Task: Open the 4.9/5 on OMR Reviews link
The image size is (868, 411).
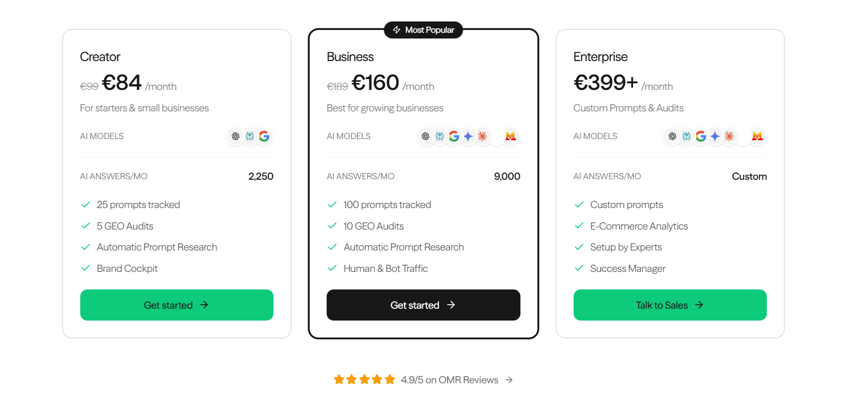Action: (450, 380)
